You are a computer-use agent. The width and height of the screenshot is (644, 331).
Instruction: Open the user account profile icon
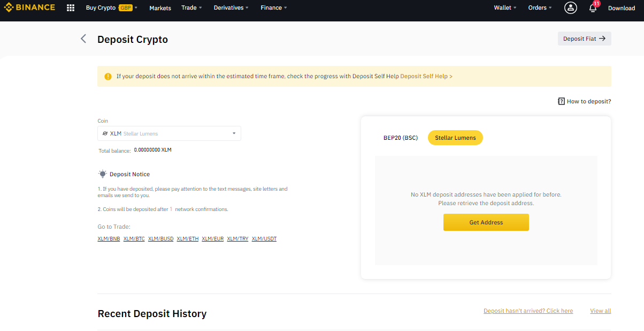click(571, 7)
